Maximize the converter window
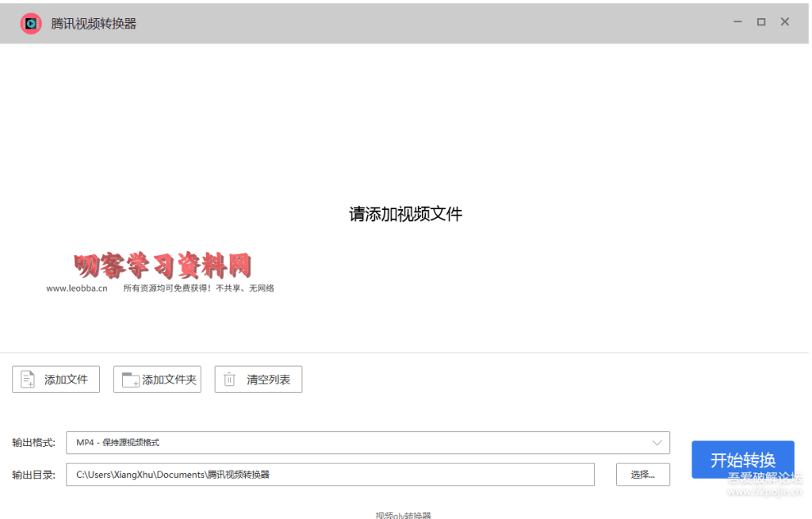 (761, 22)
